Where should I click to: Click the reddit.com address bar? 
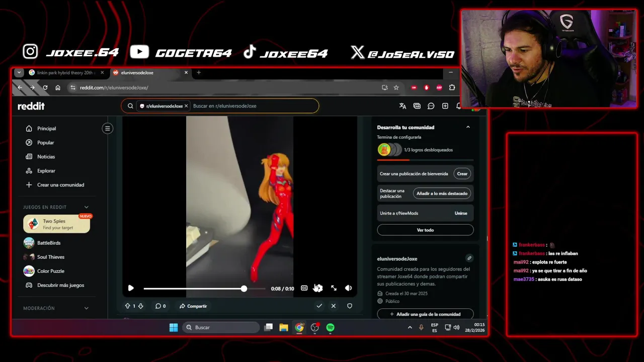226,87
